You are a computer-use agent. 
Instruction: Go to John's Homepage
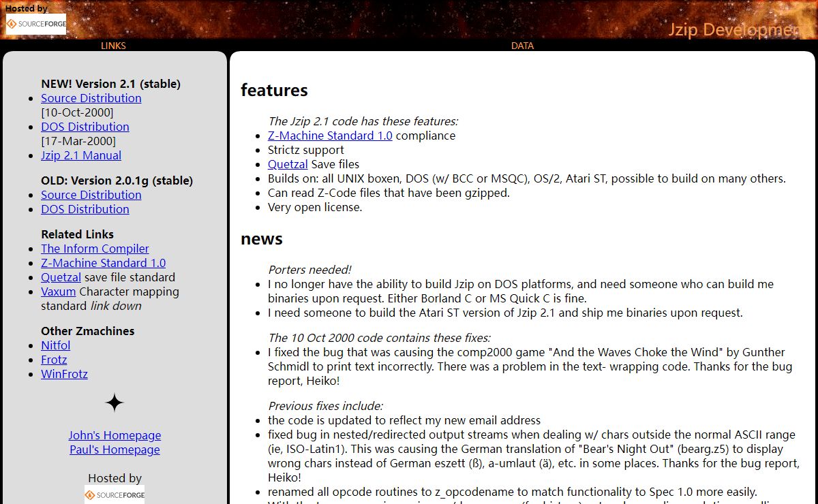pos(115,435)
